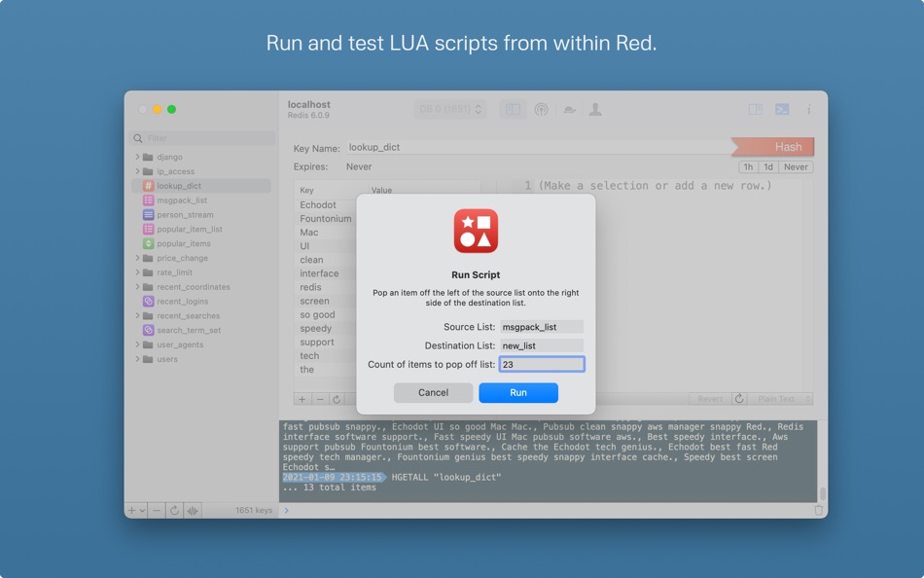Image resolution: width=924 pixels, height=578 pixels.
Task: Toggle the key browser layout icon
Action: pyautogui.click(x=514, y=109)
